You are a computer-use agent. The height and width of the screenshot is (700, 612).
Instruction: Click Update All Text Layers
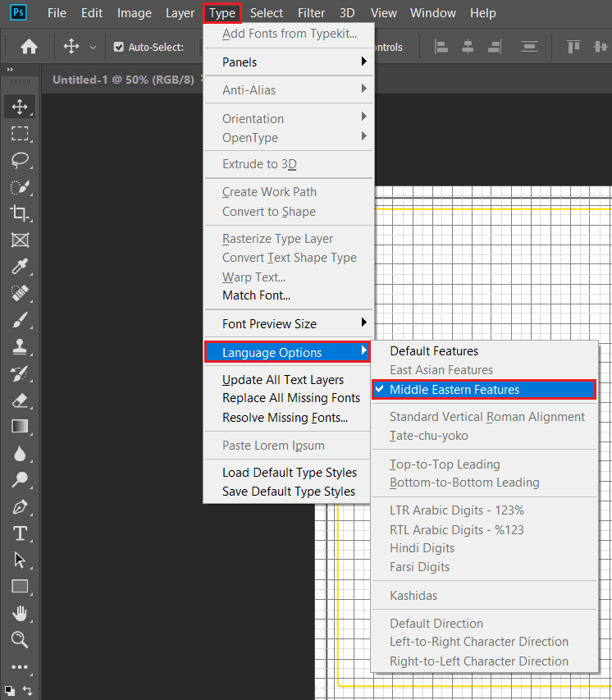click(283, 380)
